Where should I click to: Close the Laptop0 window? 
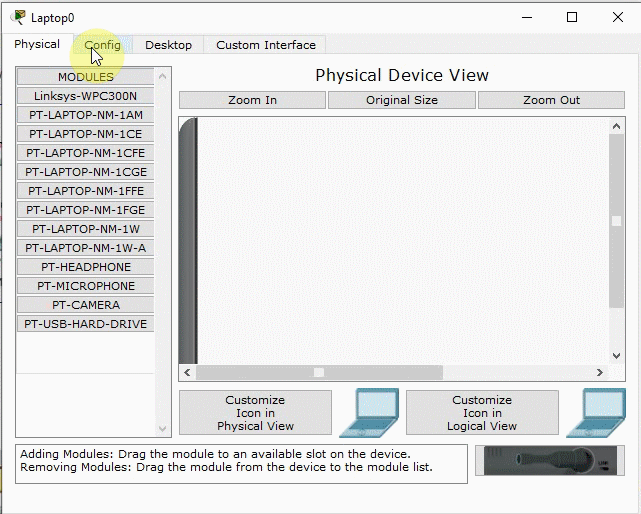(618, 17)
